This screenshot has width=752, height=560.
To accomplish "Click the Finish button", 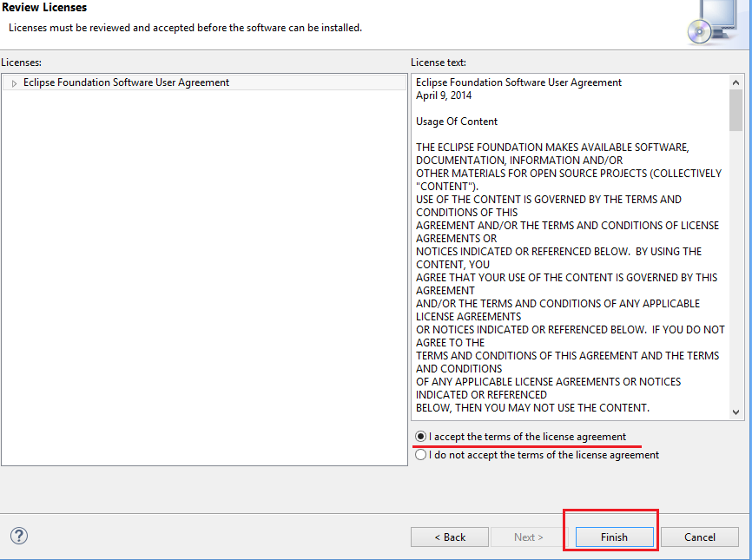I will (614, 537).
